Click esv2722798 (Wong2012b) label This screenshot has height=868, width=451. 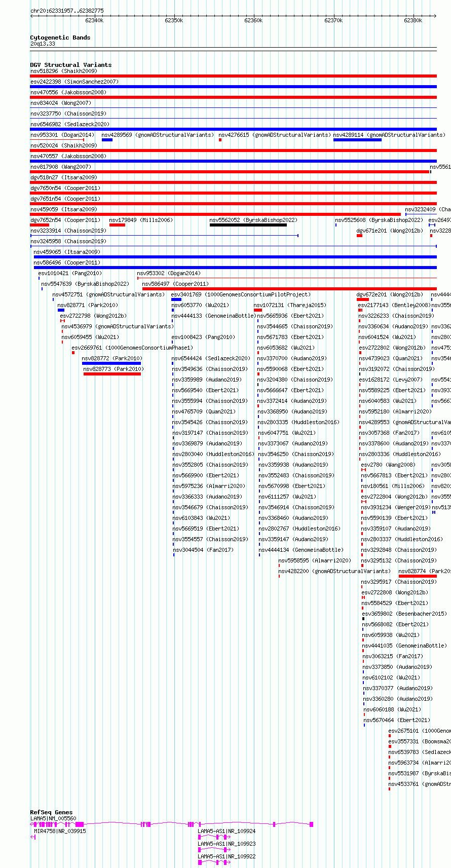pyautogui.click(x=93, y=316)
